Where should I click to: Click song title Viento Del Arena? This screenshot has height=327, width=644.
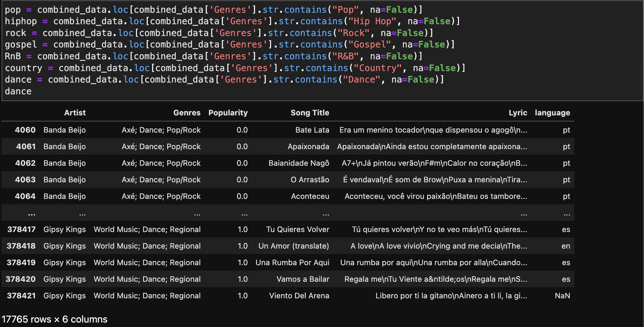click(299, 296)
